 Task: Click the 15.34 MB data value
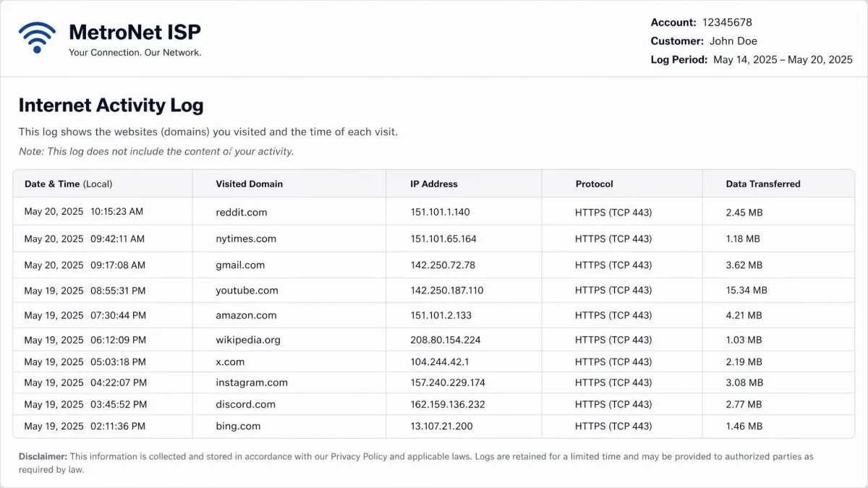746,291
